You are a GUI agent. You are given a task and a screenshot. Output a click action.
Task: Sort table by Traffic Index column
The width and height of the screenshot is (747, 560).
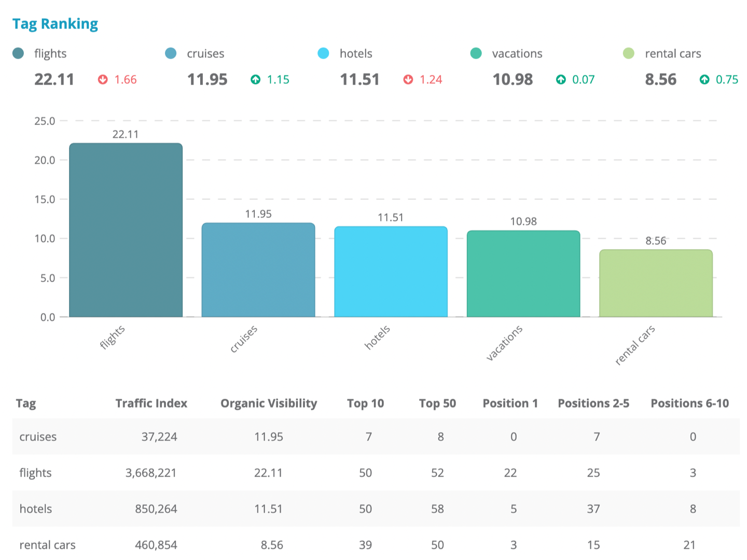tap(151, 403)
